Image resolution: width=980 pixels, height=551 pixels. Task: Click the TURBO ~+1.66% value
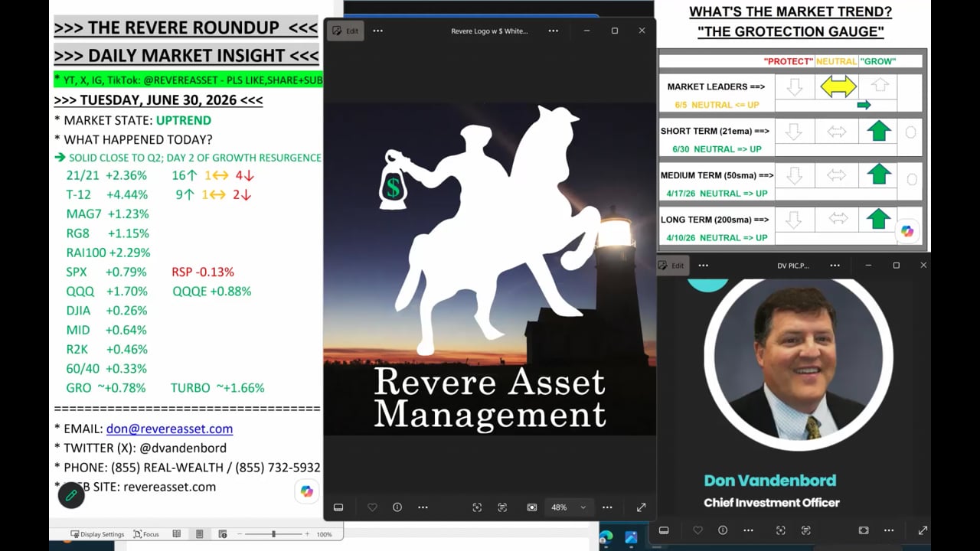click(x=217, y=388)
